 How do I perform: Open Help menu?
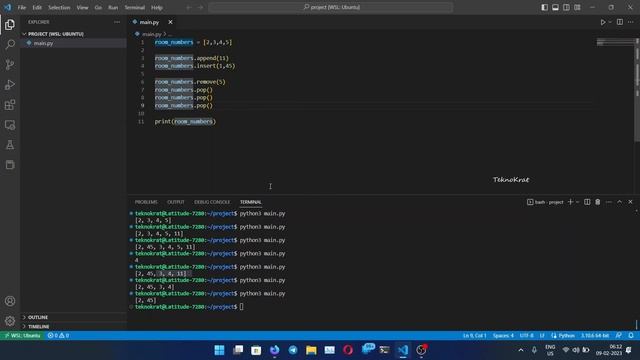coord(157,7)
